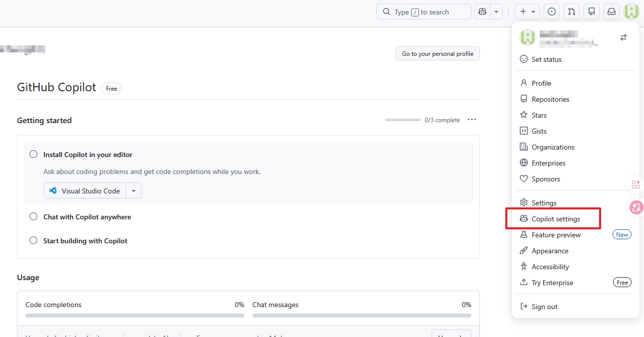The width and height of the screenshot is (644, 337).
Task: Open Copilot settings menu entry
Action: [x=576, y=219]
